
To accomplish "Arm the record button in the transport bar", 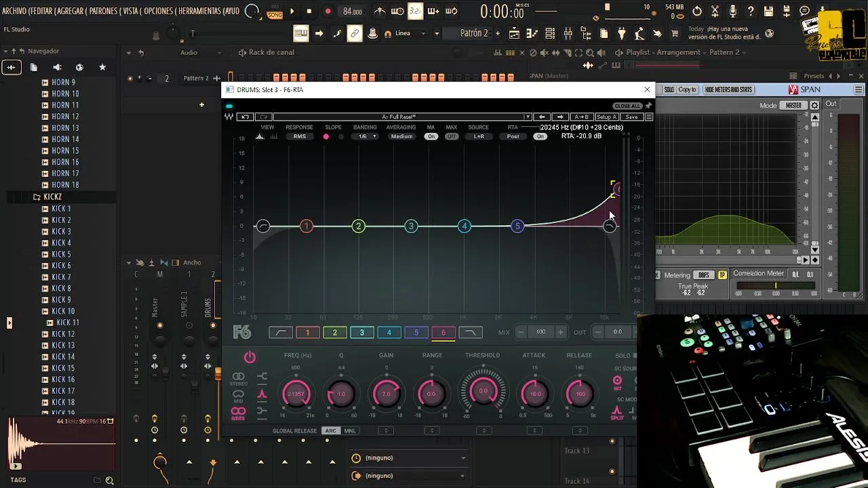I will click(x=328, y=12).
